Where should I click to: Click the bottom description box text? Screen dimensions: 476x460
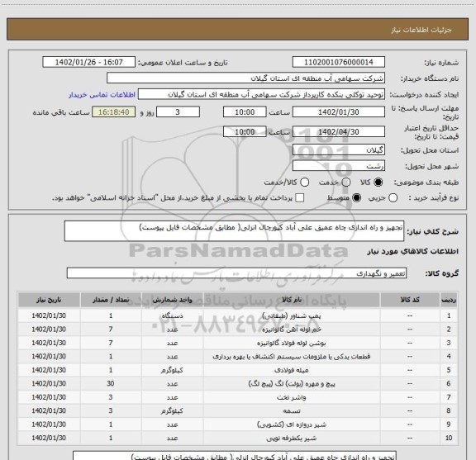pyautogui.click(x=263, y=457)
